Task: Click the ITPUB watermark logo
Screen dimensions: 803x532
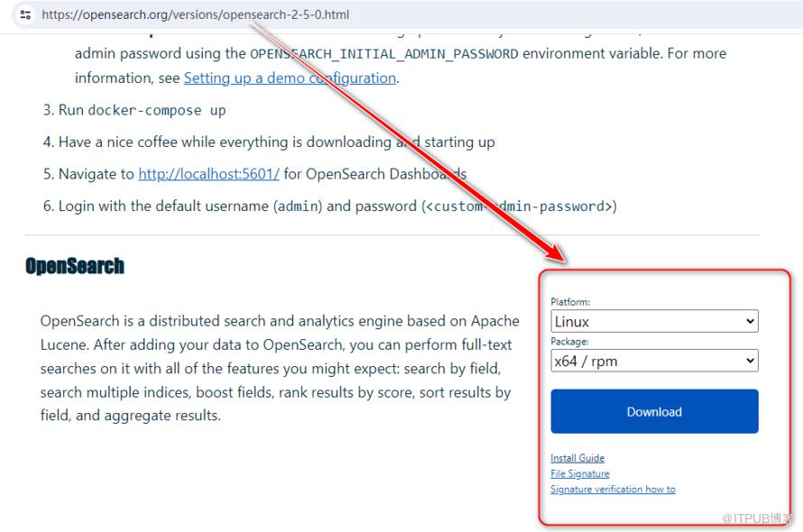Action: pyautogui.click(x=757, y=518)
